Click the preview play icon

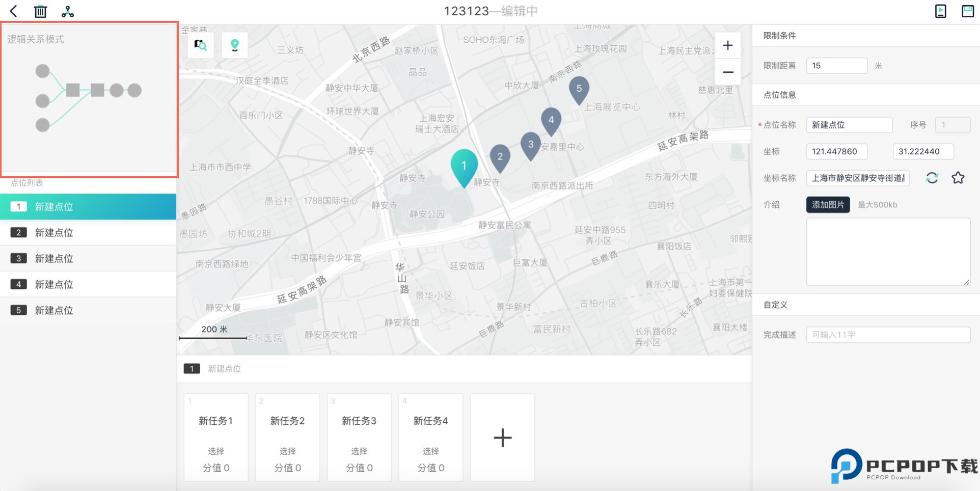coord(940,11)
